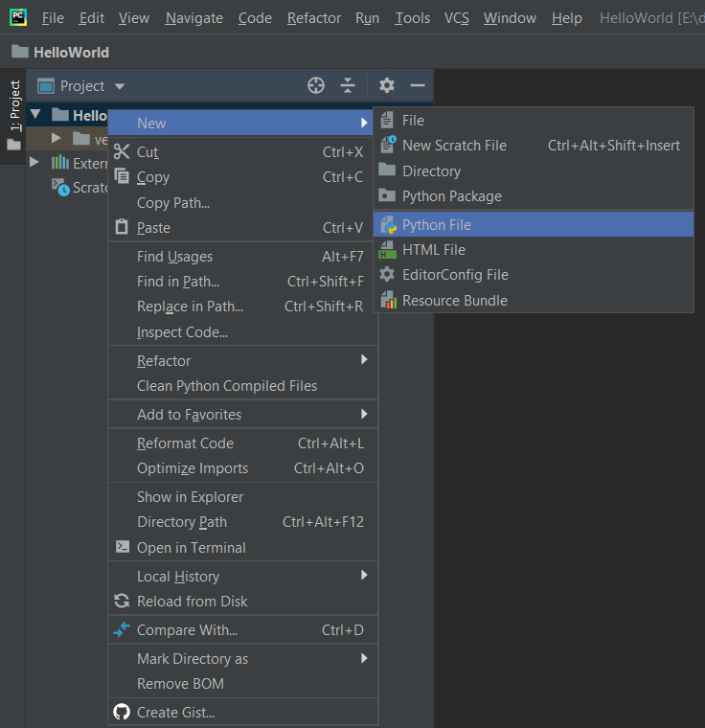Open the View menu

(134, 18)
